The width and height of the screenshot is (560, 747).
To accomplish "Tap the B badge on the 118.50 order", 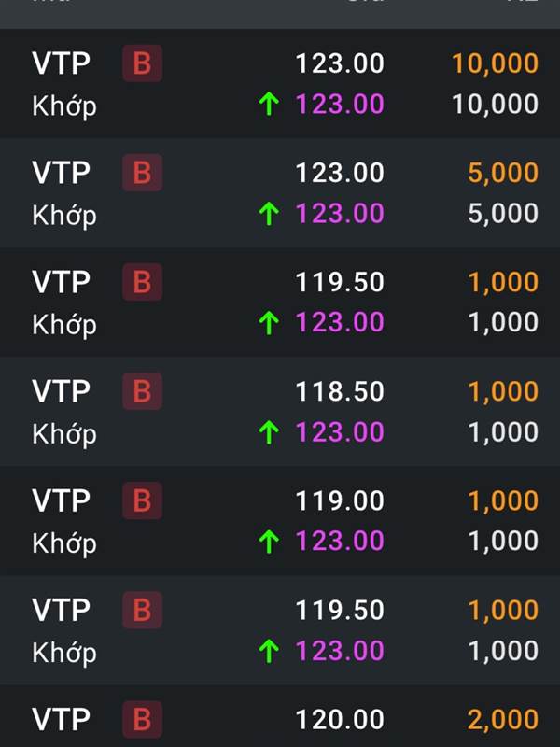I will coord(143,391).
